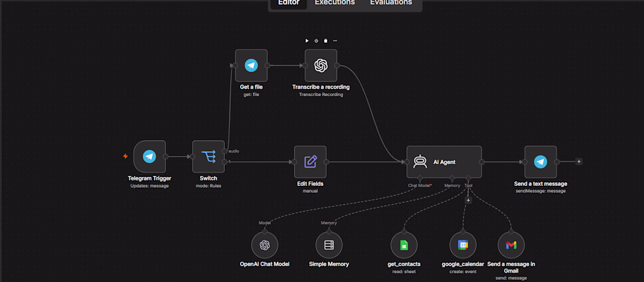Select the Send a text message node
Image resolution: width=644 pixels, height=282 pixels.
pyautogui.click(x=540, y=162)
